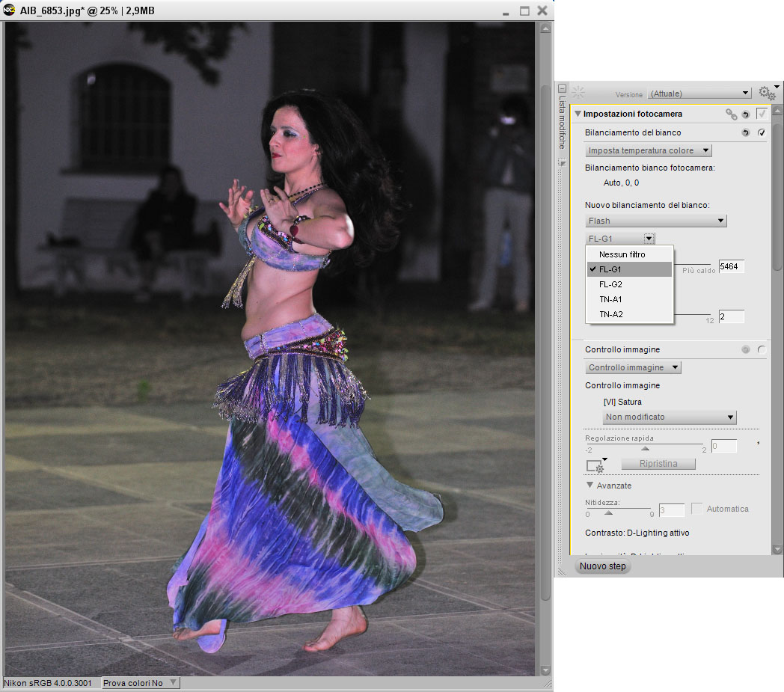Image resolution: width=784 pixels, height=692 pixels.
Task: Collapse the Impostazioni fotocamera section triangle
Action: [578, 114]
